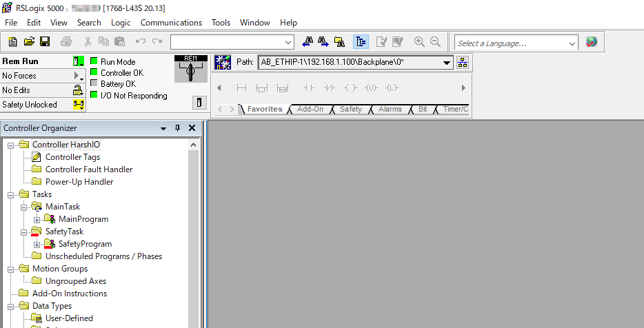Click the globe language configuration icon
This screenshot has height=328, width=644.
(592, 42)
